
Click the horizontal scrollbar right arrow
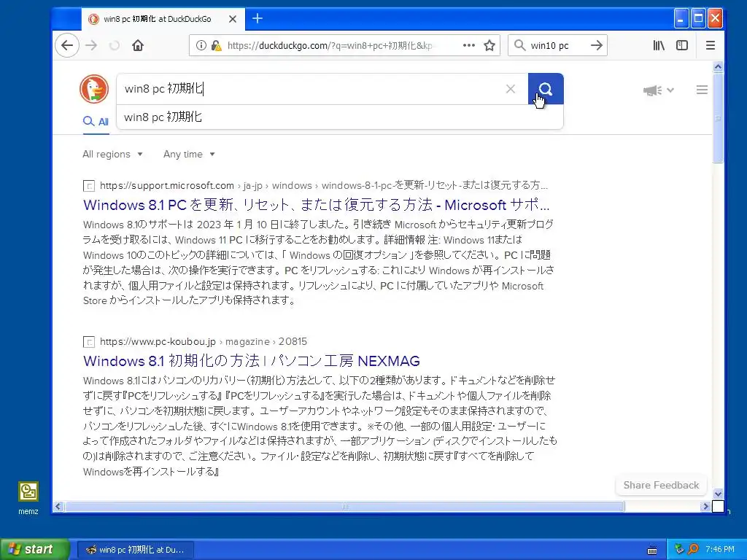click(706, 507)
